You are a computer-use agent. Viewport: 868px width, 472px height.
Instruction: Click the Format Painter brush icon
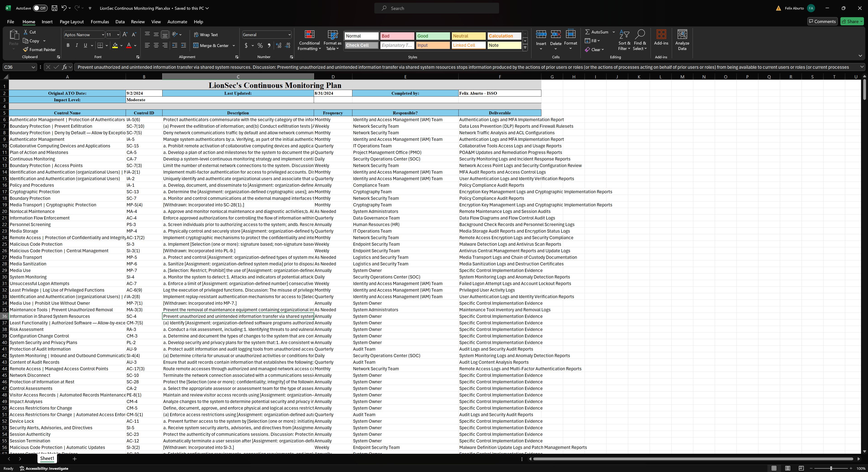coord(26,50)
